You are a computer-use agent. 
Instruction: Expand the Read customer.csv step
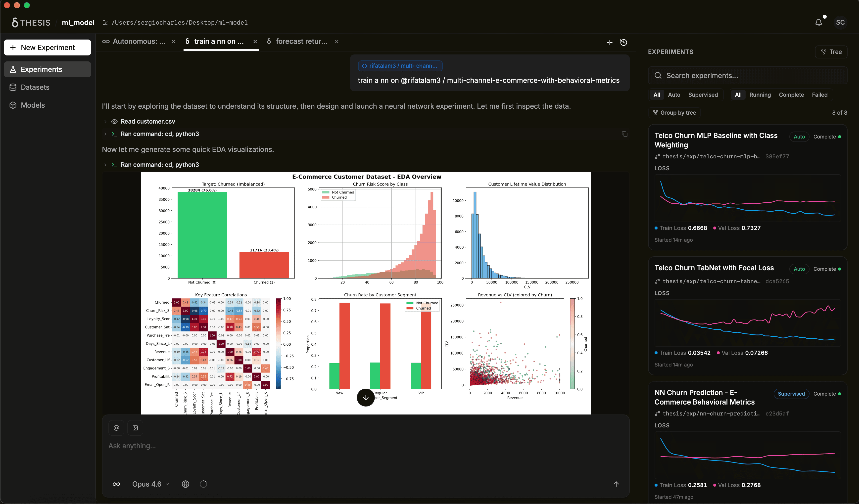tap(105, 121)
